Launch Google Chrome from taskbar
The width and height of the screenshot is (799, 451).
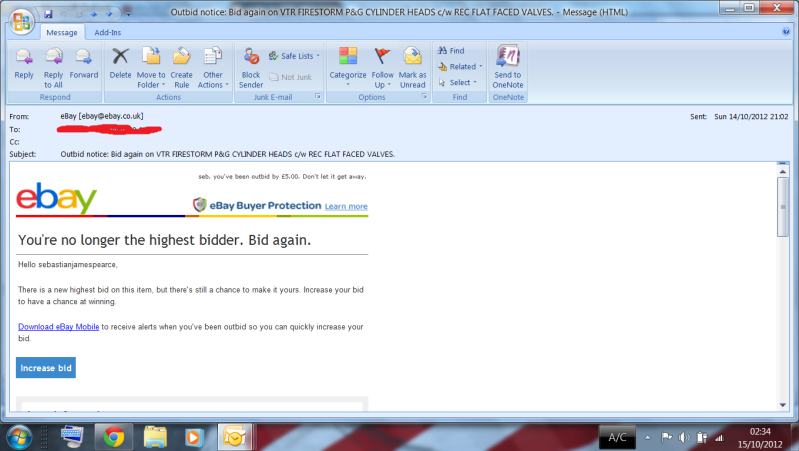coord(114,437)
